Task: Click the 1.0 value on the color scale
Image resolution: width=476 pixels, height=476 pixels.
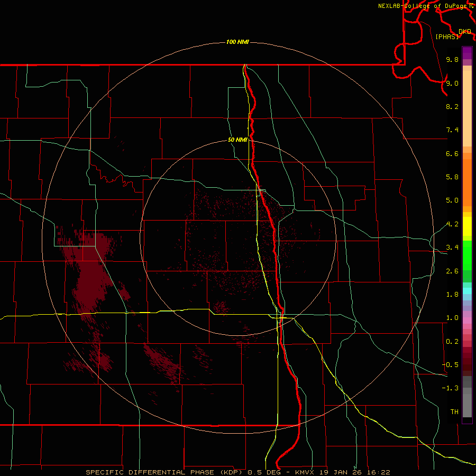Action: (452, 318)
